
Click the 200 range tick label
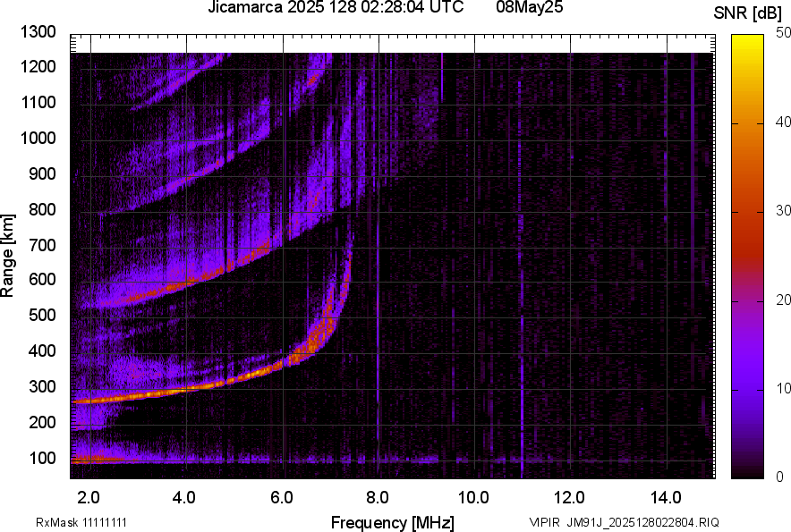tap(42, 422)
